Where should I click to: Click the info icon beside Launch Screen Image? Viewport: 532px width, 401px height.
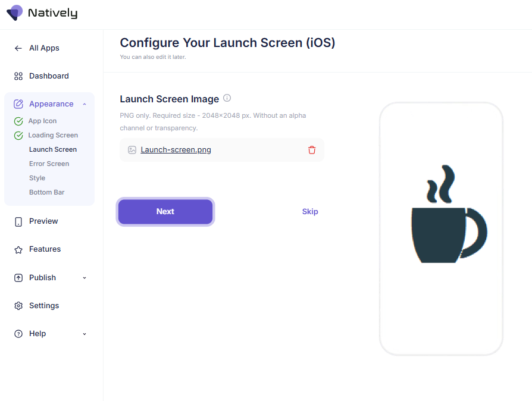pyautogui.click(x=227, y=98)
